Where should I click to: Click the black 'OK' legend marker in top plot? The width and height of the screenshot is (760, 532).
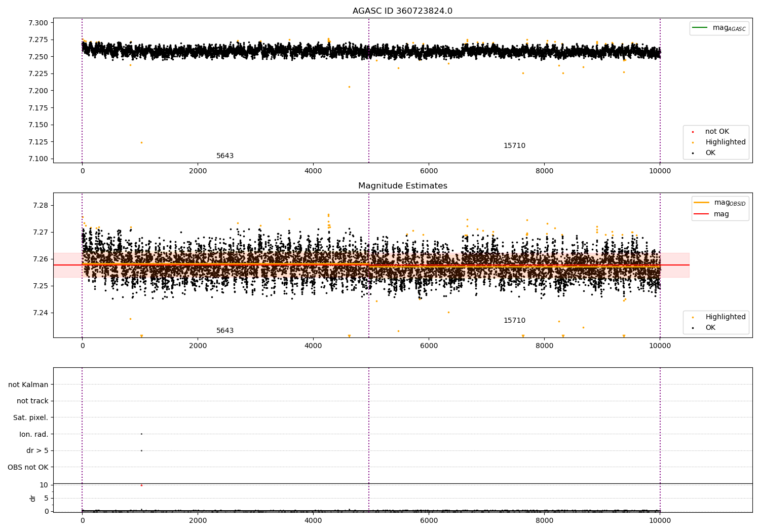[x=693, y=153]
